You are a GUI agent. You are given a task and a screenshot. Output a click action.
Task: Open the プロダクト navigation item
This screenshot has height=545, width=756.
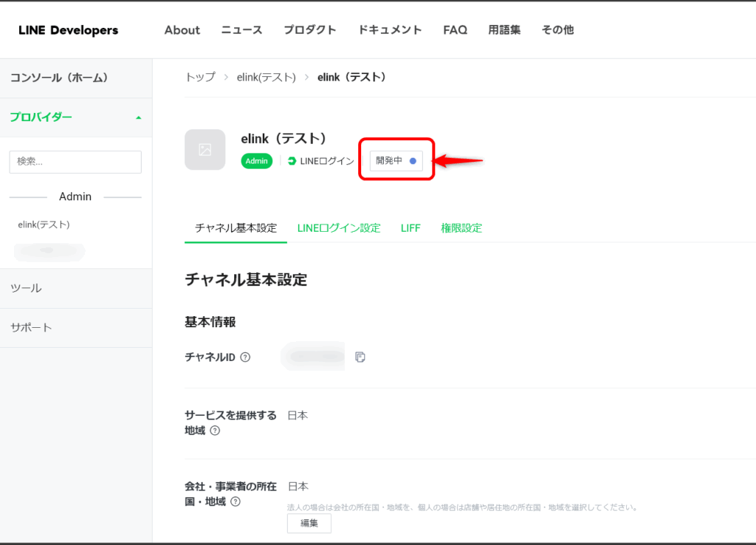pos(310,30)
